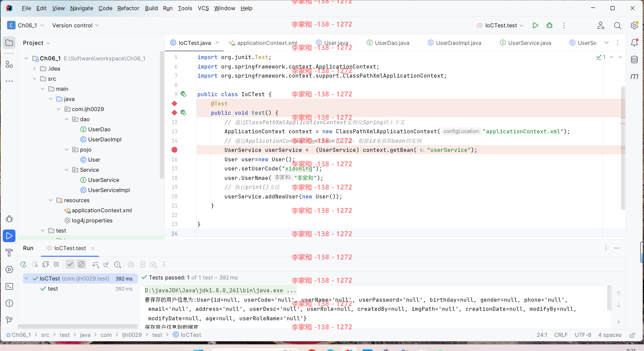Screen dimensions: 644x351
Task: Click the stop button in Run panel
Action: pos(56,264)
